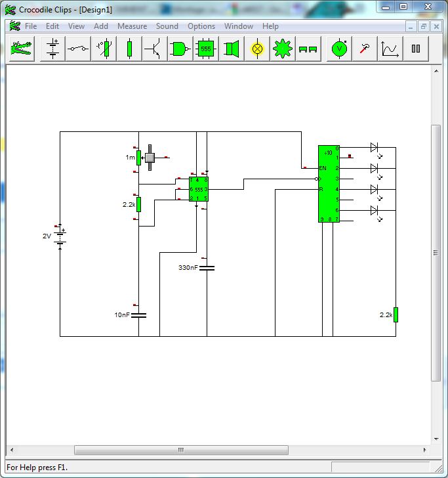Click the scroll down arrow
Viewport: 448px width, 478px height.
tap(436, 439)
